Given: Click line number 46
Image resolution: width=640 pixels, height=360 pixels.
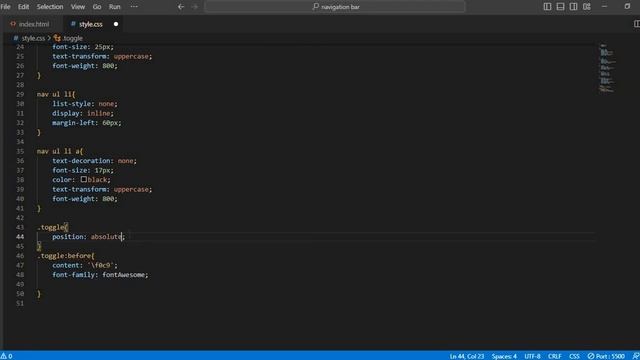Looking at the screenshot, I should (20, 256).
